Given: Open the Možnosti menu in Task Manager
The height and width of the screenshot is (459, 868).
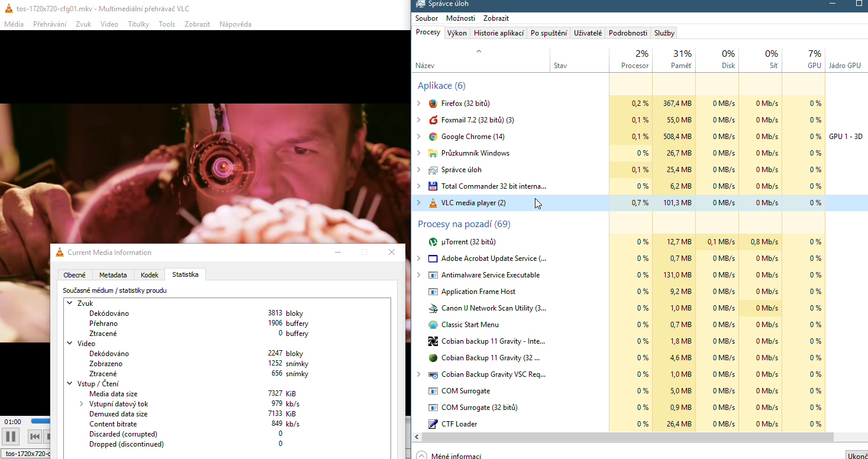Looking at the screenshot, I should 461,18.
